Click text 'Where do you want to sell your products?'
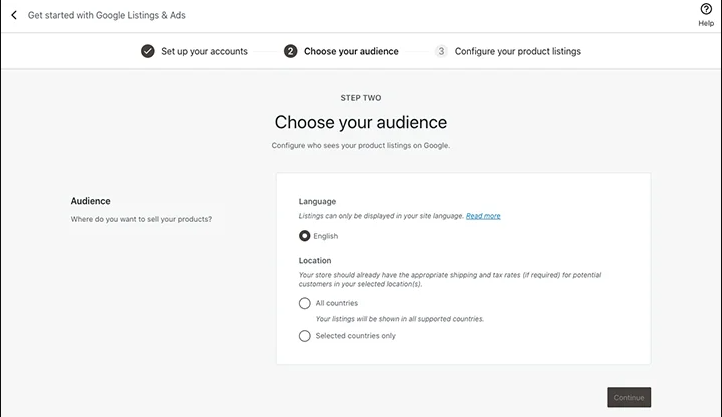This screenshot has height=417, width=722. tap(141, 219)
